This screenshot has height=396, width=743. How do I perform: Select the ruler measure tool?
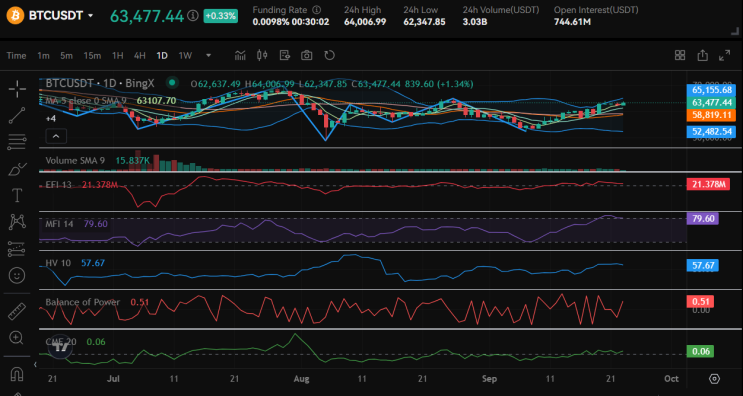tap(17, 311)
